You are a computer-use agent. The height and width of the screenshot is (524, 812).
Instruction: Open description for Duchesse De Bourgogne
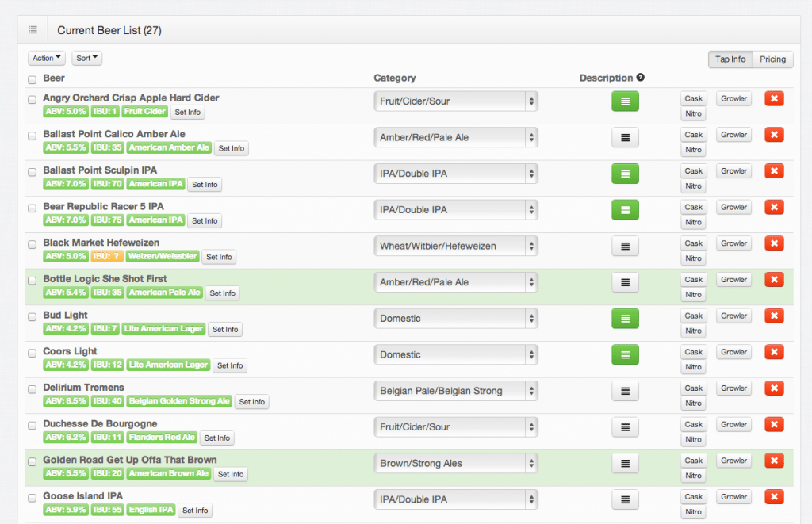(x=625, y=427)
